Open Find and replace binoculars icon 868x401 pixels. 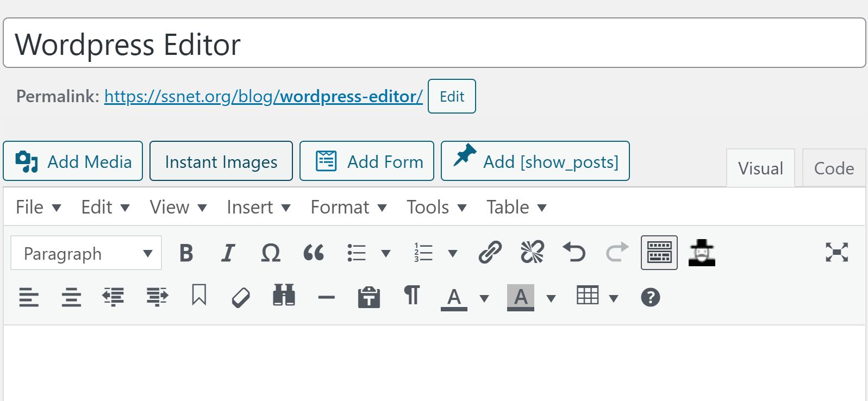pyautogui.click(x=284, y=296)
